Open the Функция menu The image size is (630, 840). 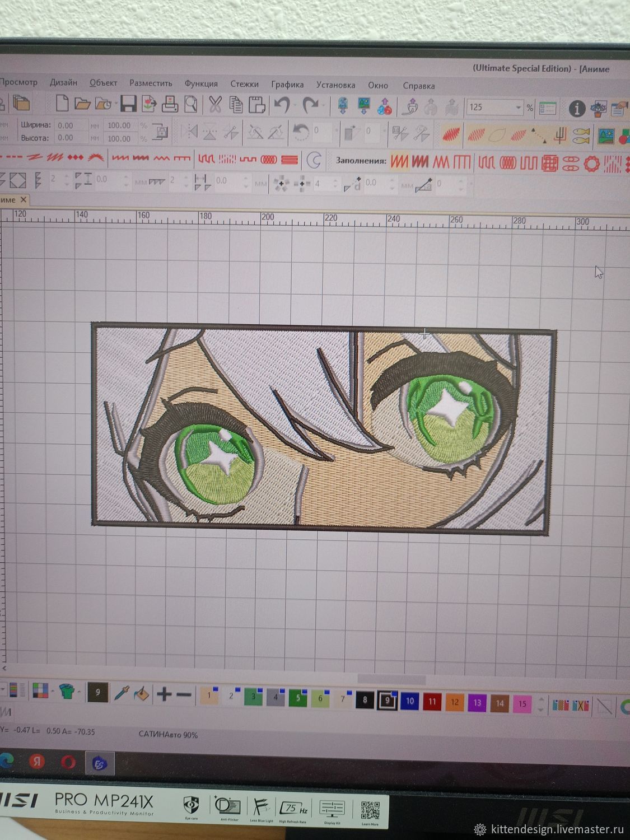[x=201, y=83]
